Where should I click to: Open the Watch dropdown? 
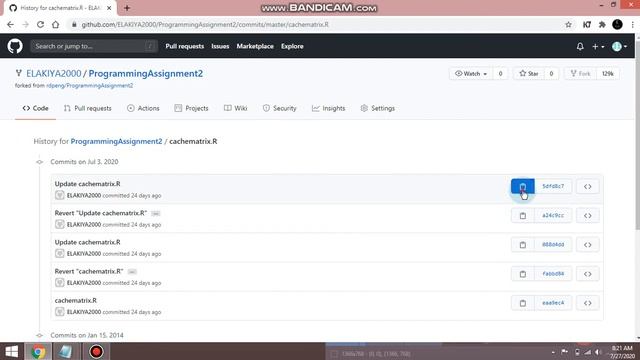471,74
